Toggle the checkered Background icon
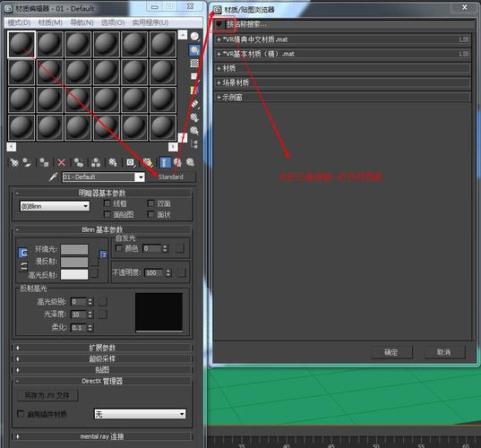 (194, 64)
